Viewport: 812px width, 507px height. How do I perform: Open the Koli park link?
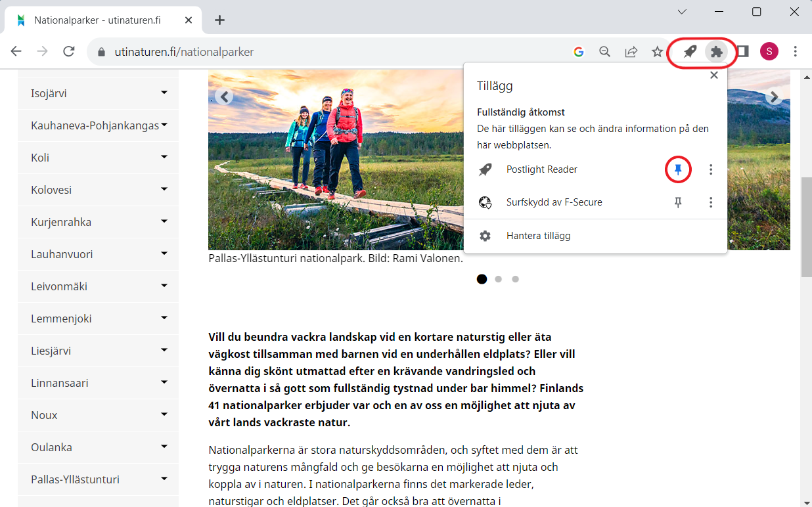coord(40,158)
